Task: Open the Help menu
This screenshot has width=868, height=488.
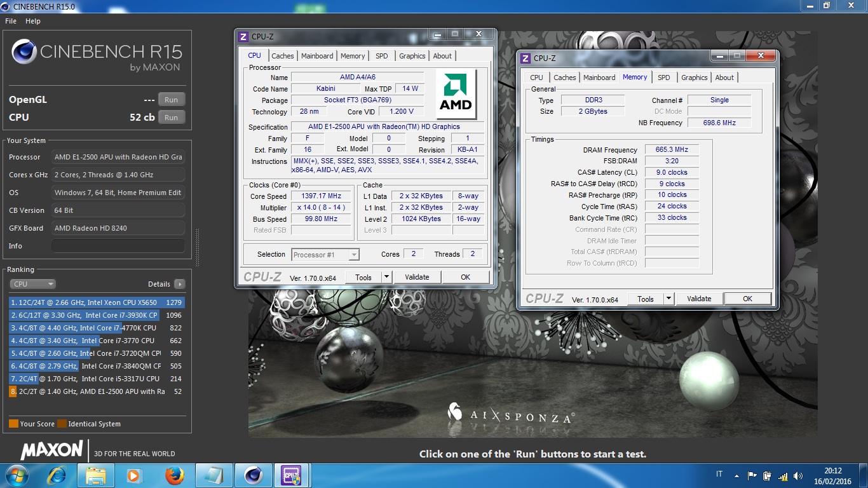Action: (33, 21)
